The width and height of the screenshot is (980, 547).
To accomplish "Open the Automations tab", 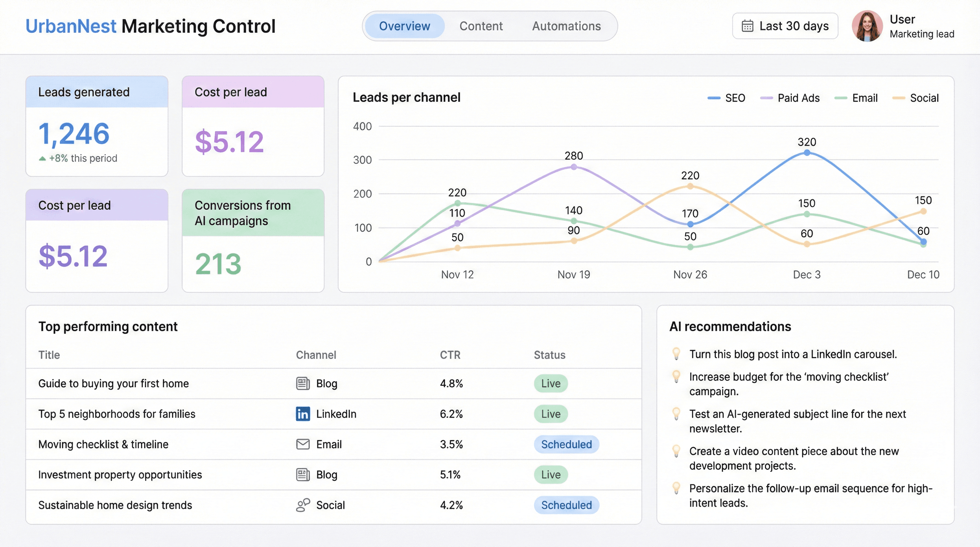I will coord(566,26).
